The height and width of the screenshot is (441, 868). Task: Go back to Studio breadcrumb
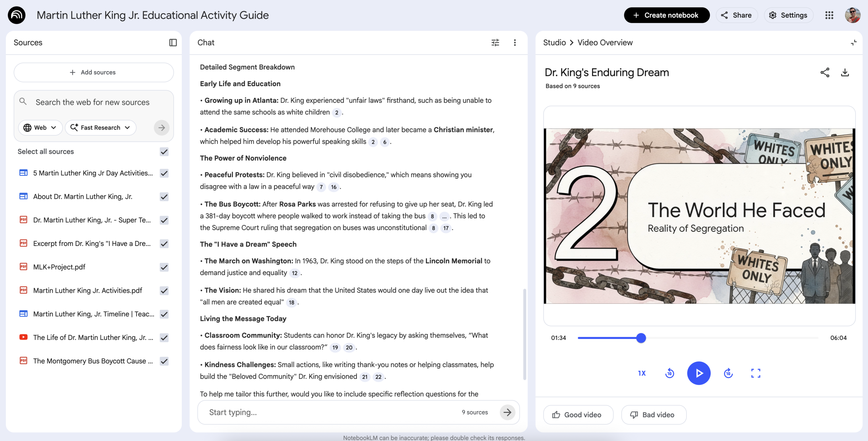(x=554, y=42)
